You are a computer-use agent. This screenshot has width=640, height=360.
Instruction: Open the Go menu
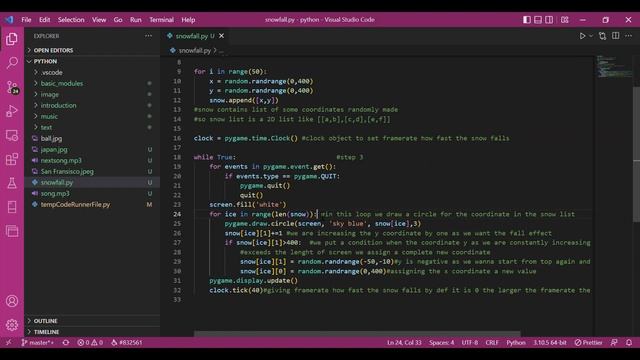(x=118, y=20)
